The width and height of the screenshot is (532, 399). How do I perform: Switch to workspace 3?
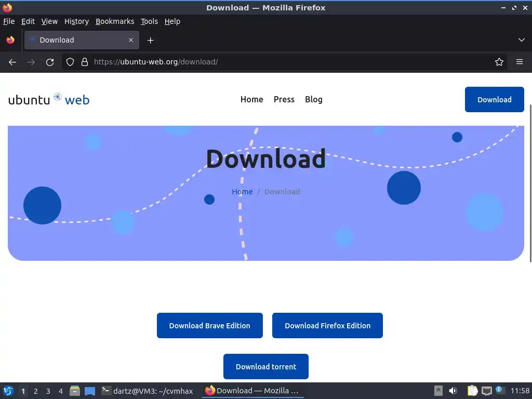pyautogui.click(x=48, y=391)
